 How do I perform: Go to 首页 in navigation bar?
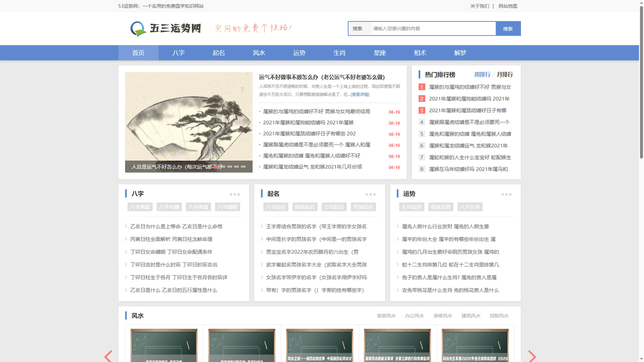pyautogui.click(x=138, y=53)
